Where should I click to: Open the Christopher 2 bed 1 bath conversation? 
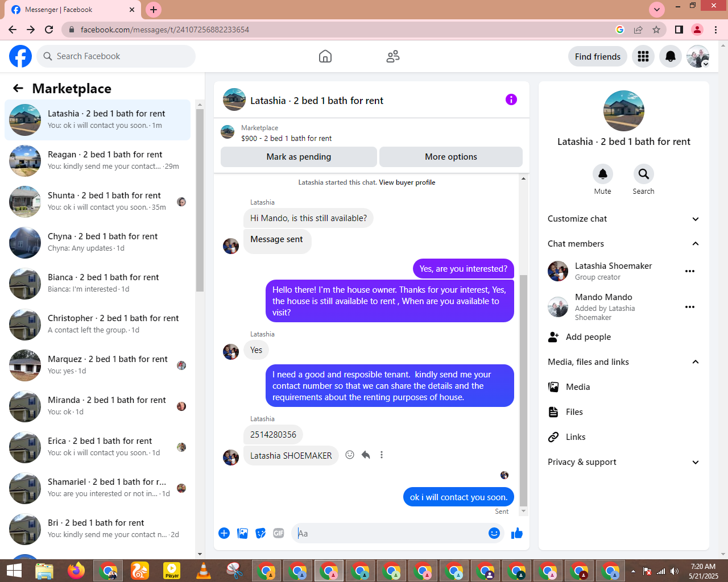[x=97, y=325]
